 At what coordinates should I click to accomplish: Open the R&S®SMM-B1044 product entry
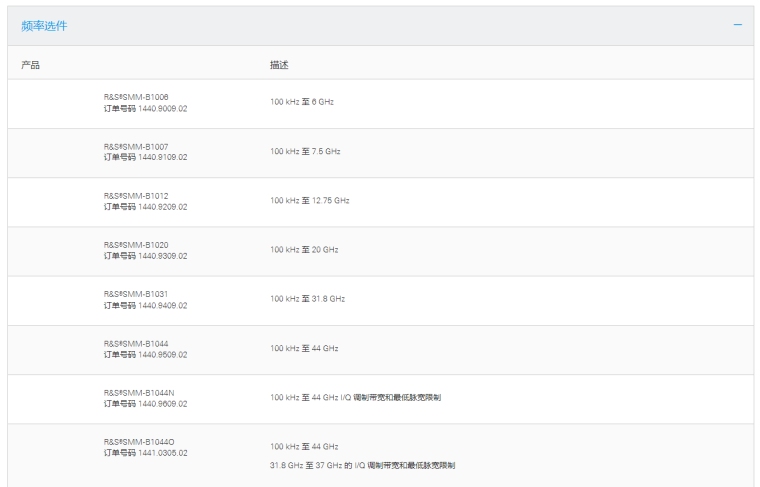tap(136, 343)
